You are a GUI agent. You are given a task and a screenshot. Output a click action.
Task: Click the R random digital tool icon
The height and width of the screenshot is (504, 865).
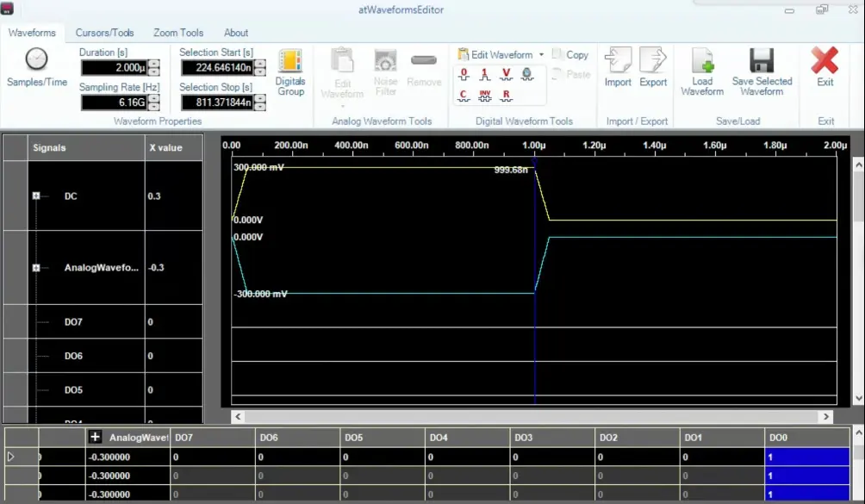(x=506, y=96)
